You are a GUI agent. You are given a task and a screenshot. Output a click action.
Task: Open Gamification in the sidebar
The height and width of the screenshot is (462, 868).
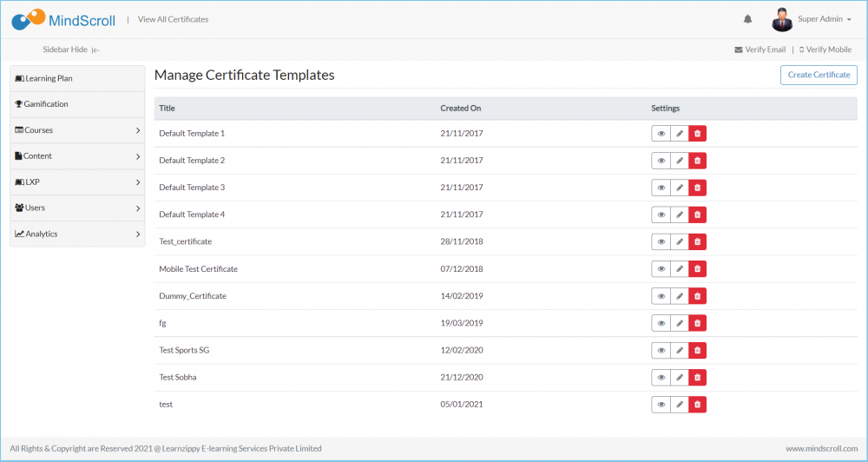click(77, 104)
